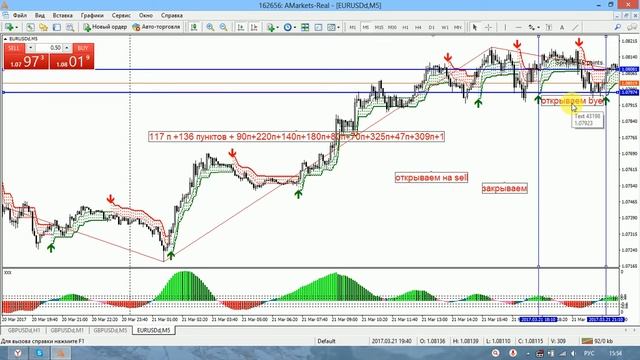Open the Navigator panel icon
Viewport: 640px width, 360px height.
coord(57,27)
